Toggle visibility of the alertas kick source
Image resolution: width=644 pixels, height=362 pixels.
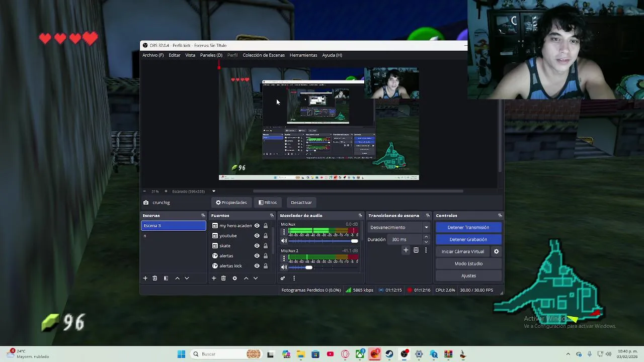(x=257, y=266)
